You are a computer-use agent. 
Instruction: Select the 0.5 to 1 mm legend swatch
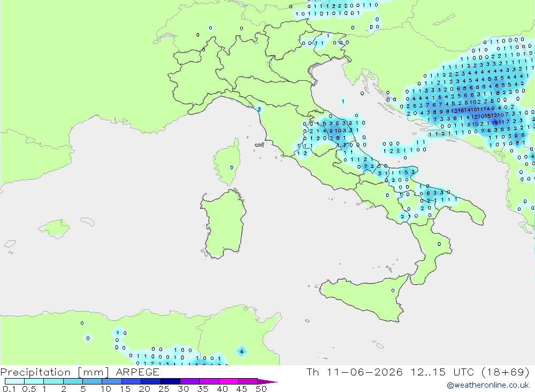click(x=34, y=381)
